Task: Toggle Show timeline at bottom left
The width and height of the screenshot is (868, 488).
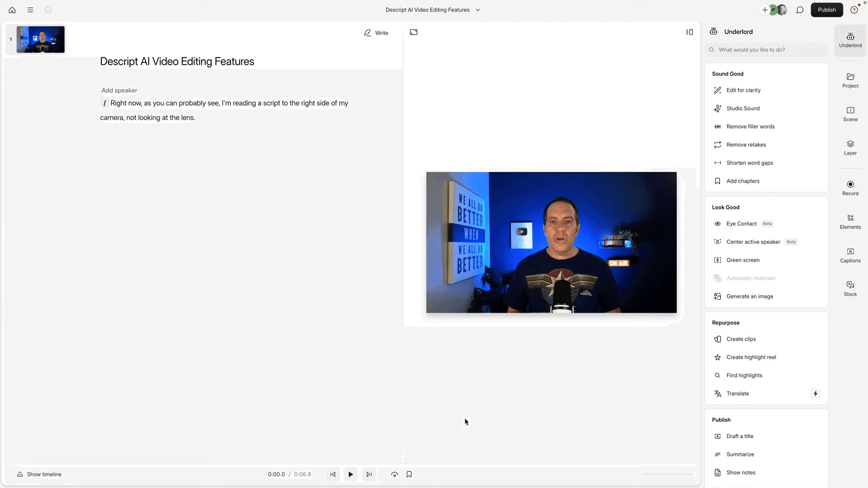Action: [x=39, y=474]
